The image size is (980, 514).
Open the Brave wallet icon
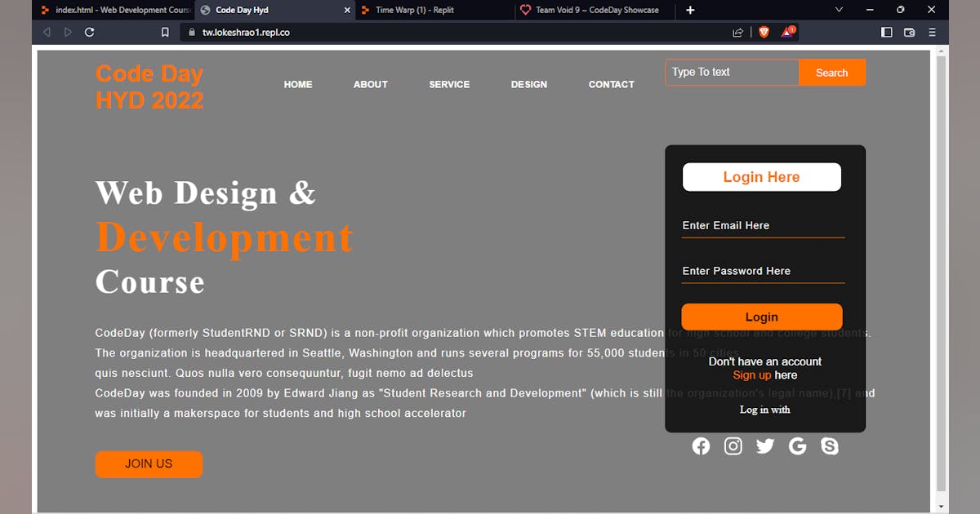tap(909, 33)
